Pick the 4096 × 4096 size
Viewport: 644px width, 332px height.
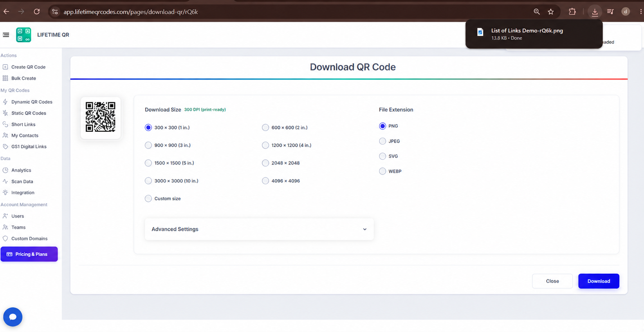(x=265, y=181)
